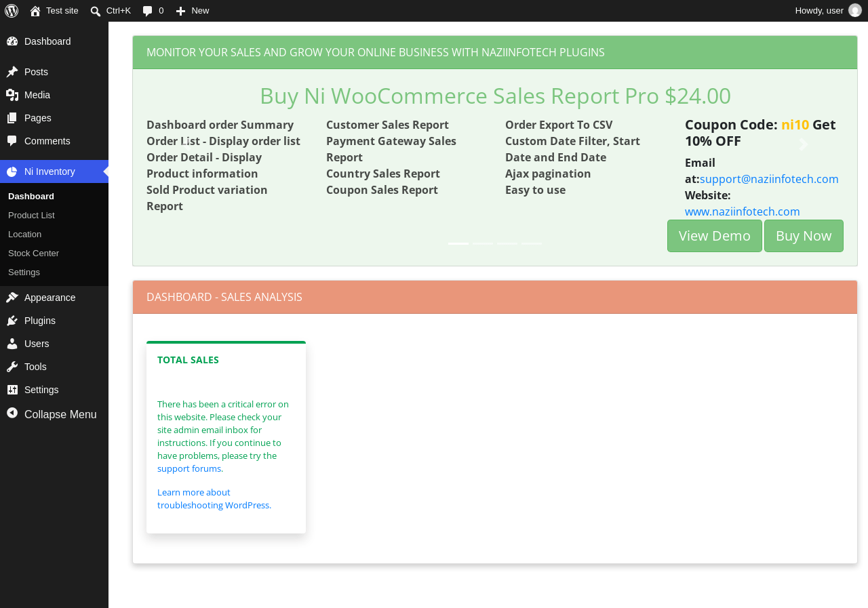This screenshot has width=868, height=608.
Task: Click the TOTAL SALES card heading
Action: (188, 360)
